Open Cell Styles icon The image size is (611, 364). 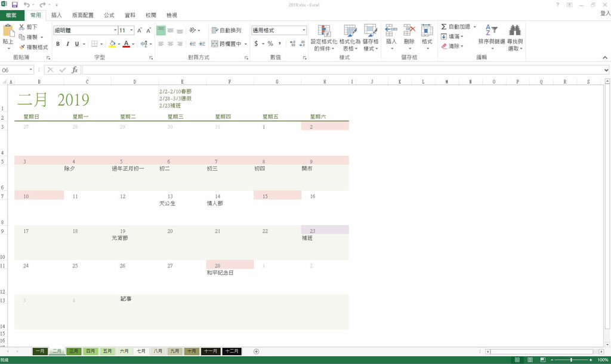click(x=371, y=31)
